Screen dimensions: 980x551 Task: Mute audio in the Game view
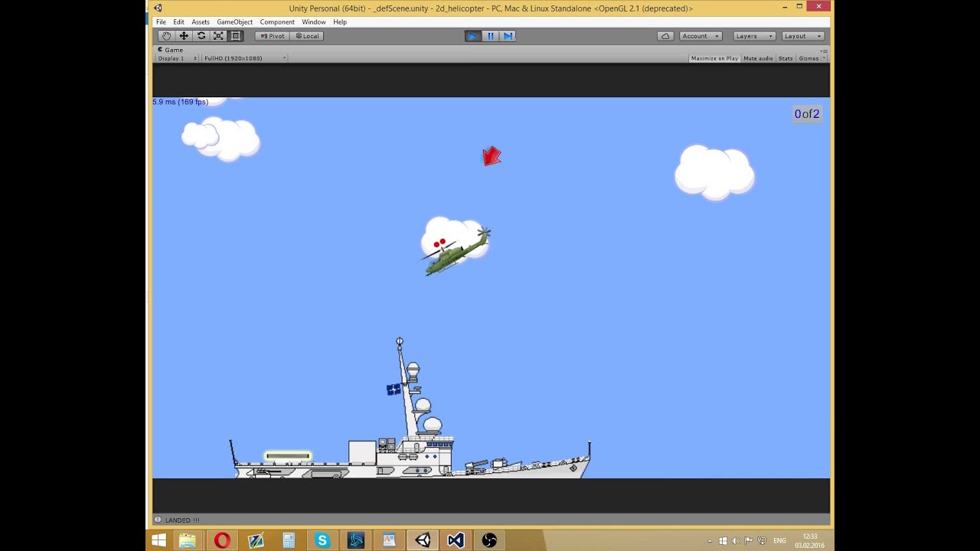click(757, 57)
